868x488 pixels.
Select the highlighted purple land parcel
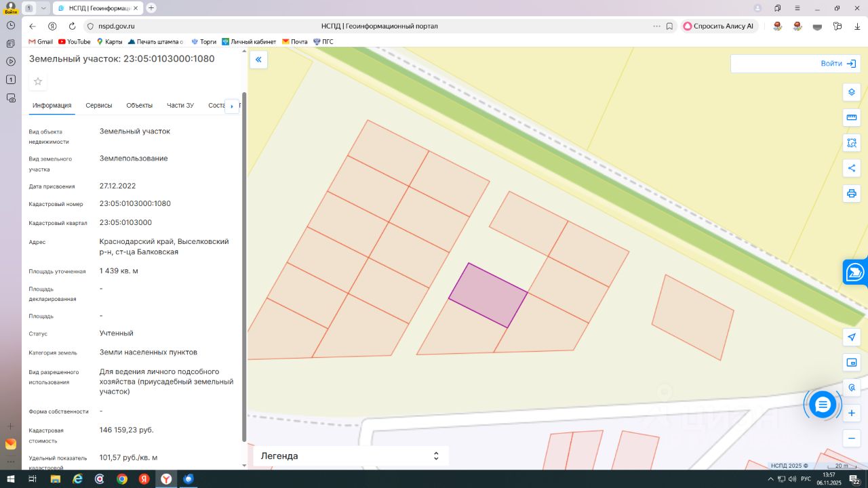pyautogui.click(x=488, y=296)
